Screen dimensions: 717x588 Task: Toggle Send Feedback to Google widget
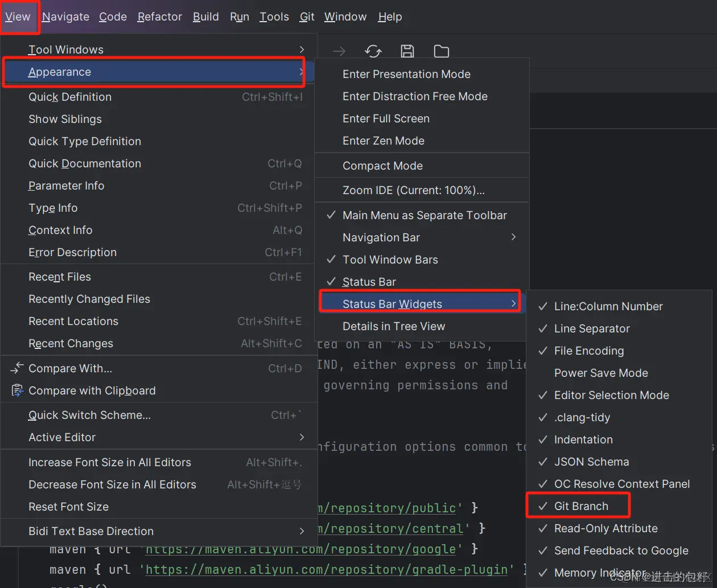coord(619,550)
